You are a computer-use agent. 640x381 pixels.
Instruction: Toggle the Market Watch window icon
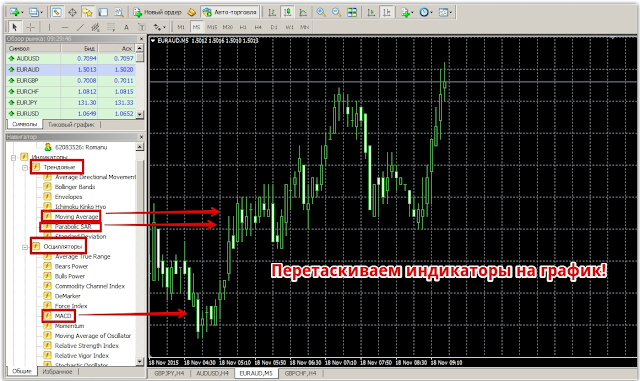(x=57, y=12)
